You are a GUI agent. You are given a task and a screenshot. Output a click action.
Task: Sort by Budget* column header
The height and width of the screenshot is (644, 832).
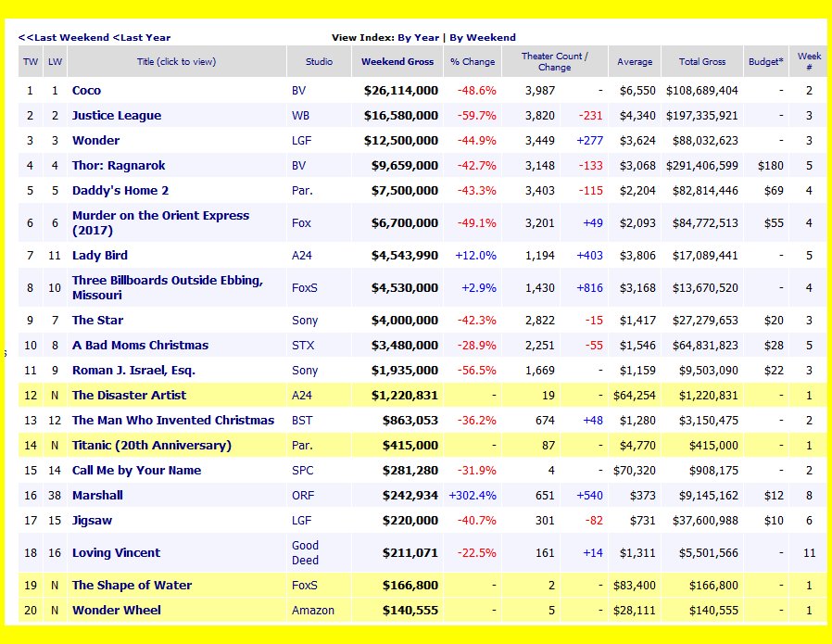click(765, 61)
